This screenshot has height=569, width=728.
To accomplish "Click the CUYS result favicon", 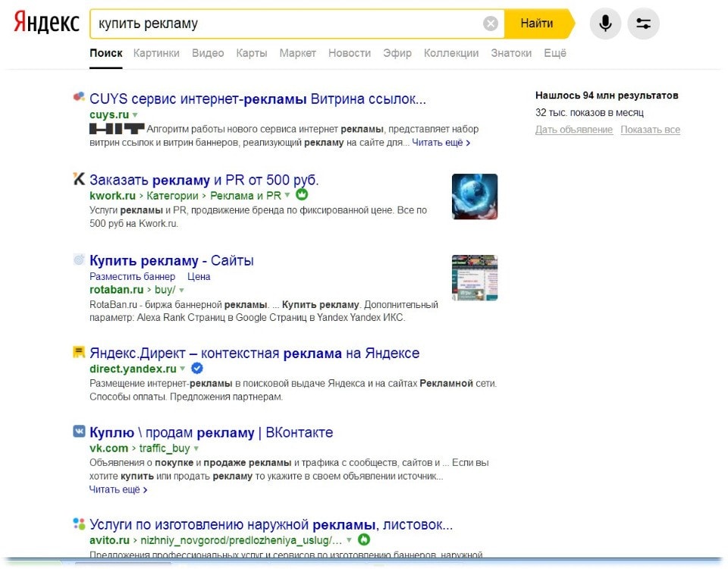I will 79,96.
